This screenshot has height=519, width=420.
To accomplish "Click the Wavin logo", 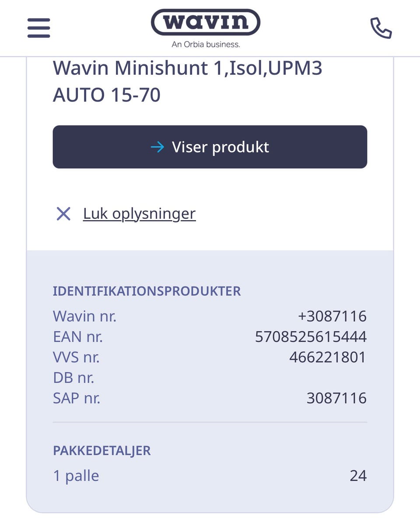I will click(x=205, y=22).
